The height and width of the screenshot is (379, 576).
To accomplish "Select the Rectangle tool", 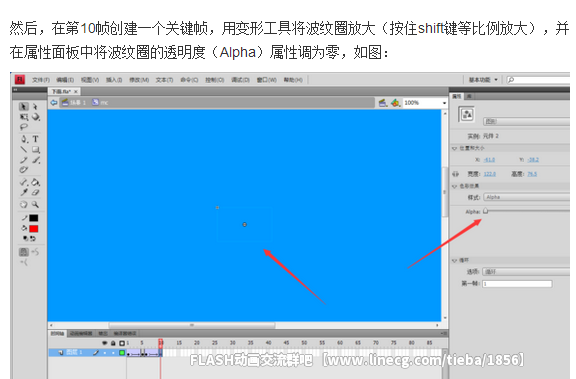I will 36,149.
